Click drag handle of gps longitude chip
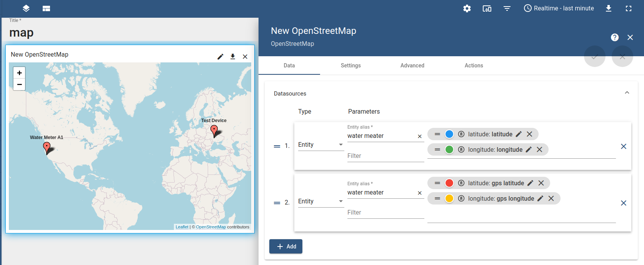The height and width of the screenshot is (265, 644). point(437,198)
